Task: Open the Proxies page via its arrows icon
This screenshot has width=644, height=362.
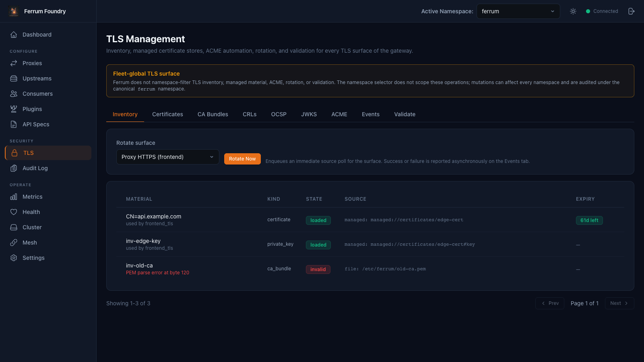Action: coord(14,63)
